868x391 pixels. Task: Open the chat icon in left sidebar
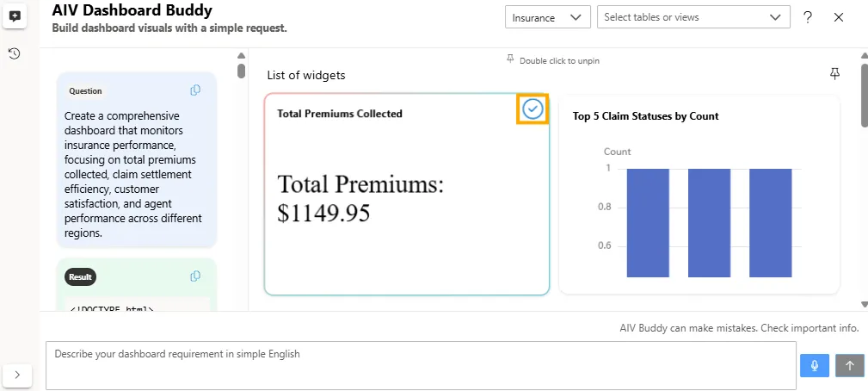[15, 17]
